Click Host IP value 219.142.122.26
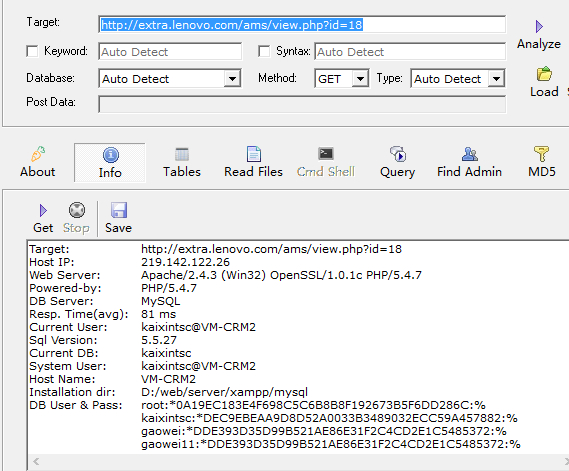 pos(185,262)
